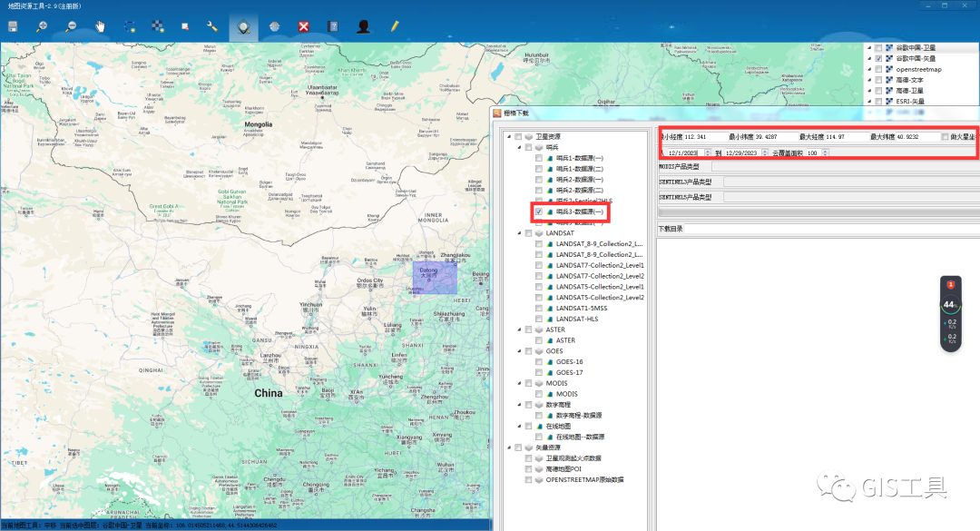Check the LANDSAT7-Collection2_Level1 checkbox
Screen dimensions: 980x531
click(x=539, y=265)
